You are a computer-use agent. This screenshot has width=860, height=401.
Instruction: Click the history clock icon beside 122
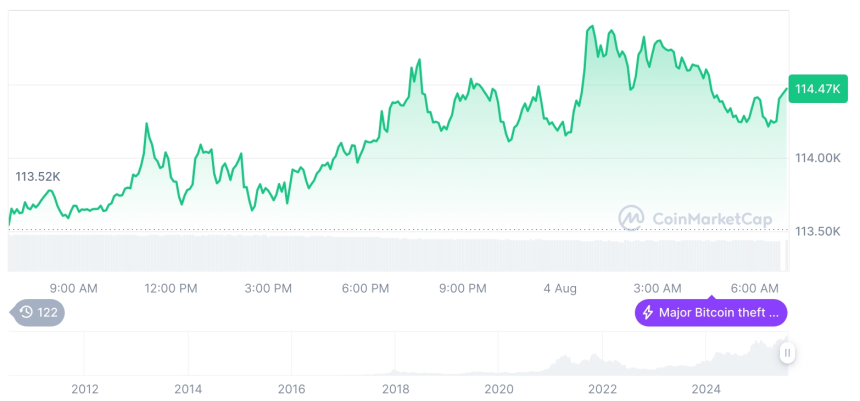25,312
